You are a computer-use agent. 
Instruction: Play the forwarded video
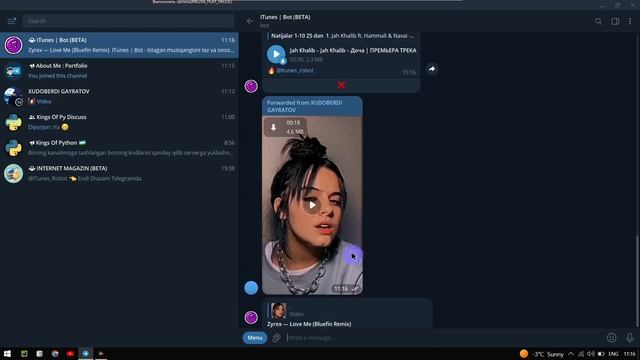(x=312, y=205)
